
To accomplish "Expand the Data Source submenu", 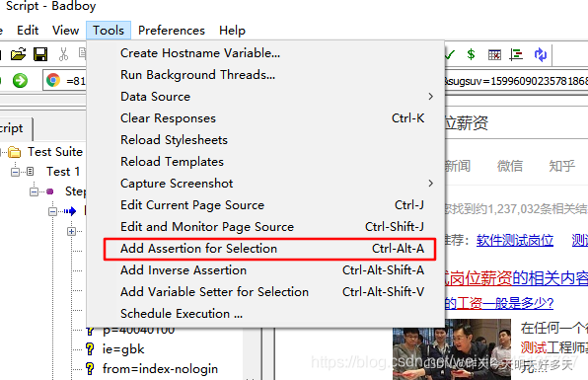I will pos(265,97).
